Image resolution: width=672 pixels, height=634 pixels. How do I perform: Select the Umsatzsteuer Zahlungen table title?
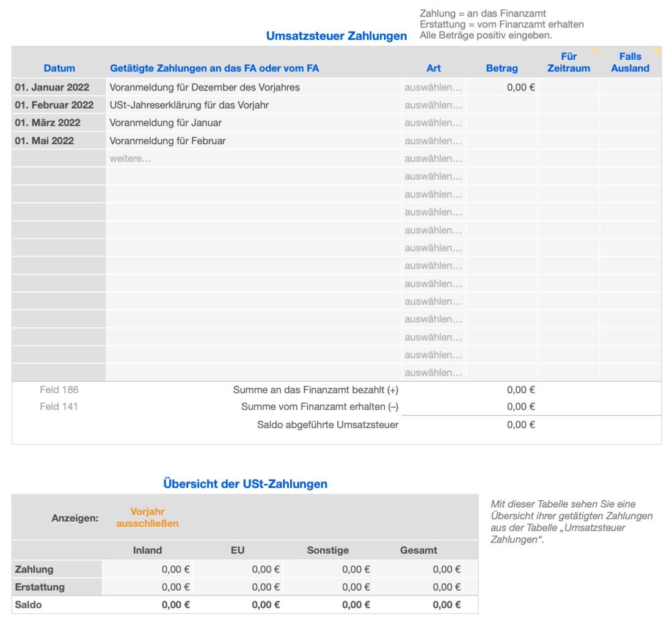tap(337, 37)
